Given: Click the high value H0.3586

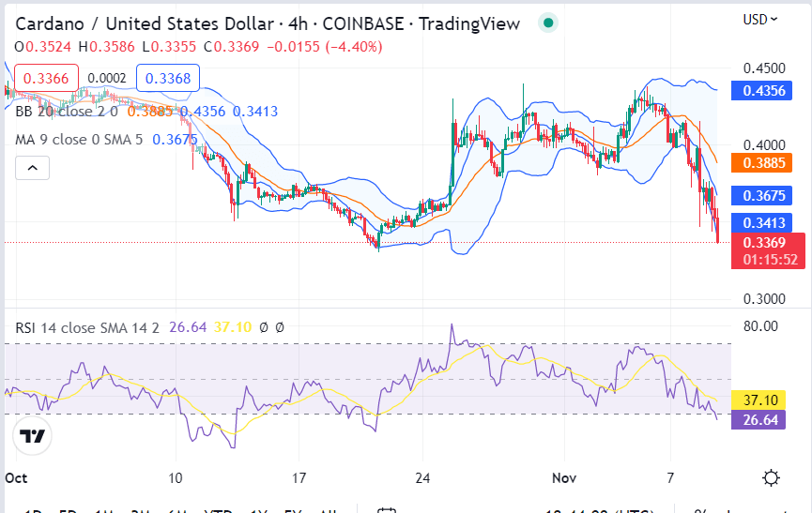Looking at the screenshot, I should coord(107,47).
